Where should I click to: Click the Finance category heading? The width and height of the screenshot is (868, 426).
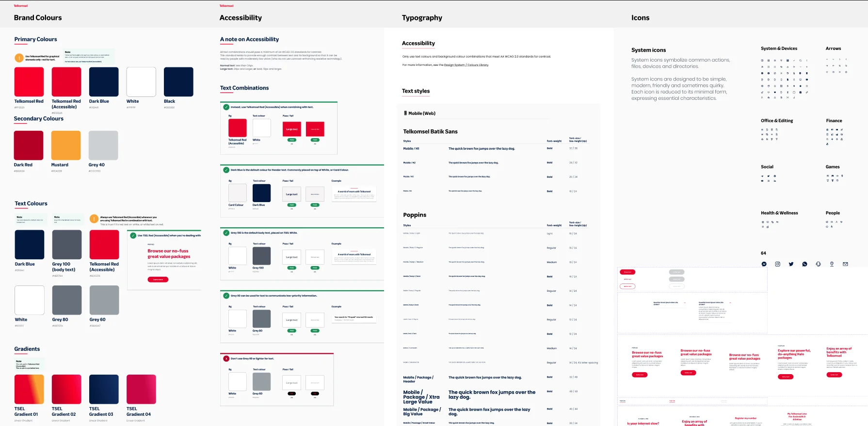[834, 121]
